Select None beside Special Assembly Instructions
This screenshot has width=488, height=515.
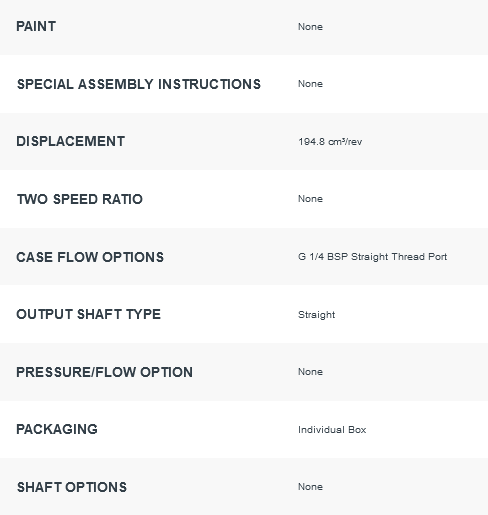tap(310, 84)
